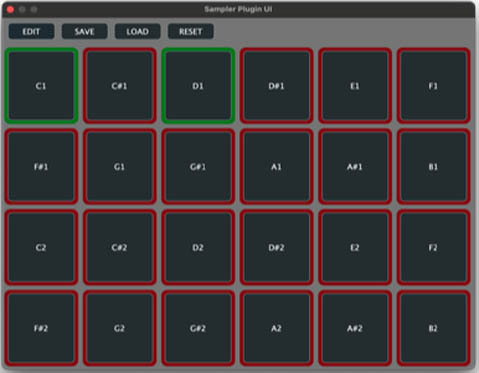Image resolution: width=479 pixels, height=373 pixels.
Task: Trigger the C2 pad
Action: pyautogui.click(x=41, y=247)
